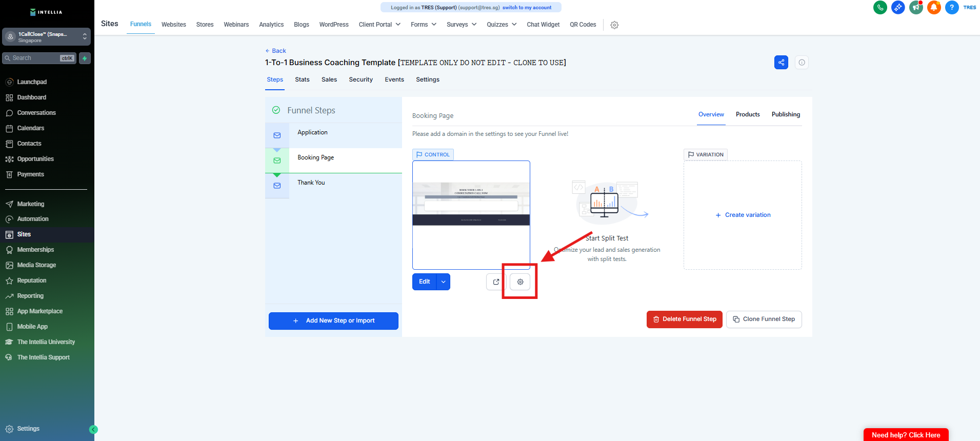Open the Webinars tab
This screenshot has height=441, width=980.
coord(236,25)
